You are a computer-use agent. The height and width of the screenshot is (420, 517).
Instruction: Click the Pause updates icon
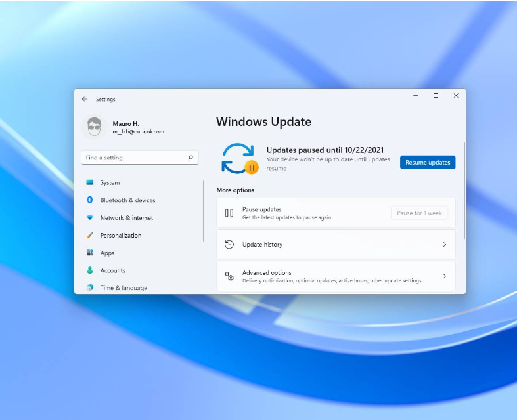(229, 213)
